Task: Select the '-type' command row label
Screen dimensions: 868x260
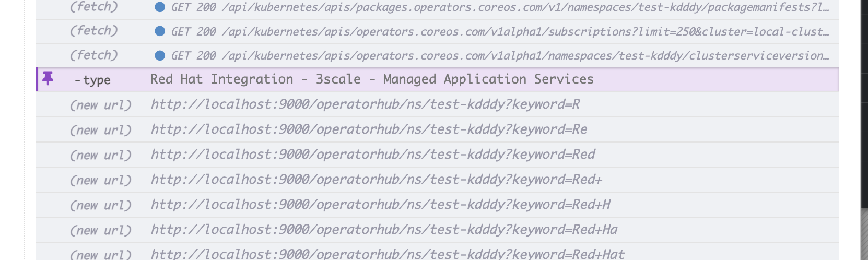Action: pyautogui.click(x=92, y=80)
